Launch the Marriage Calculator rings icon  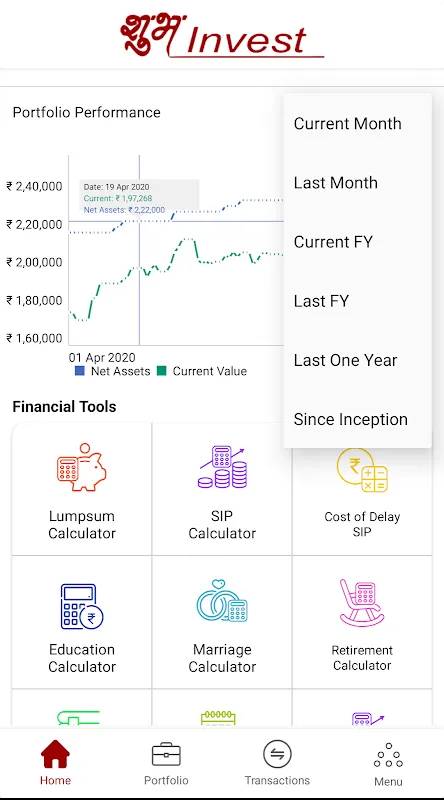pyautogui.click(x=222, y=601)
